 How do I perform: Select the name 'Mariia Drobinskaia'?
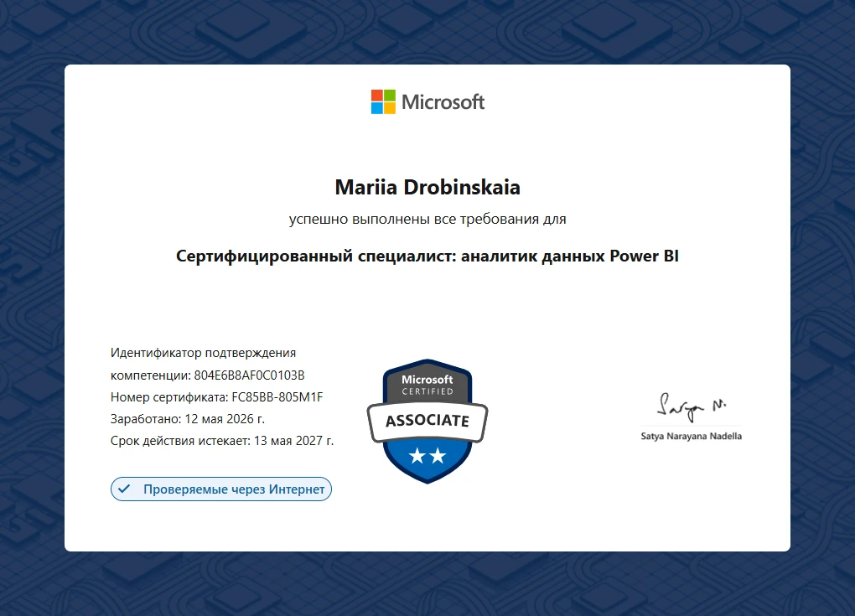[x=427, y=187]
